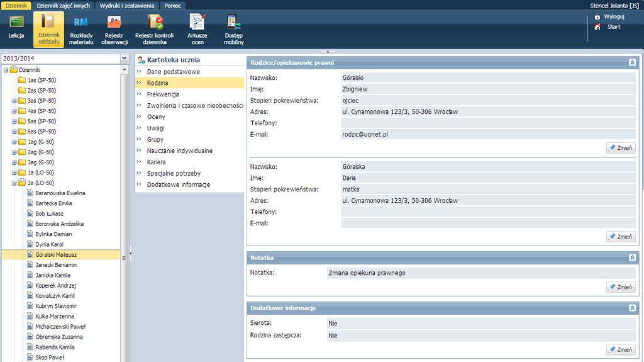
Task: Switch to the Dziennik tab
Action: click(16, 5)
